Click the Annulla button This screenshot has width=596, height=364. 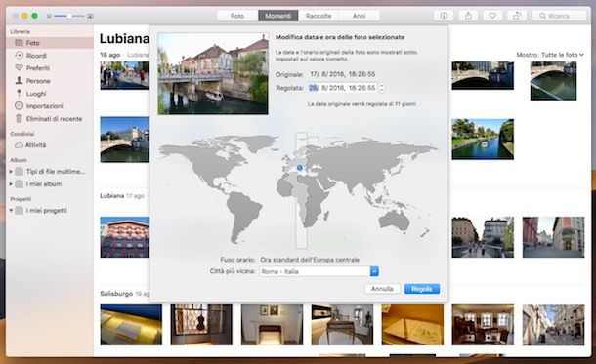382,289
